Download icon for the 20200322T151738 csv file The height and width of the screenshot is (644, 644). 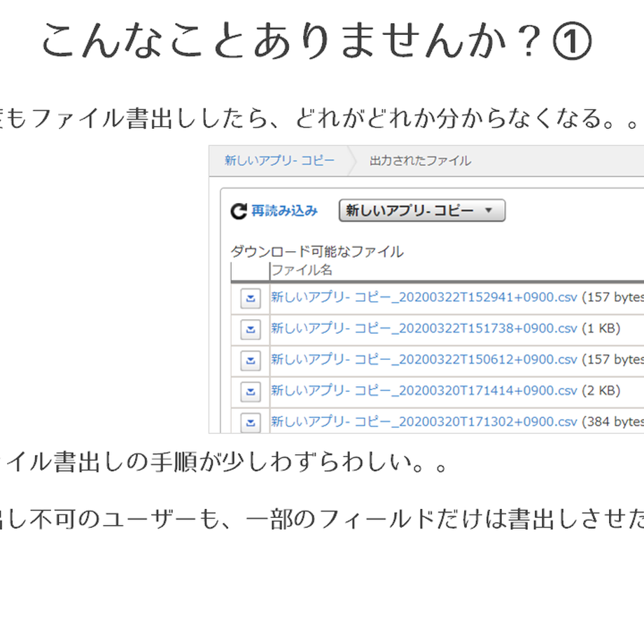[x=251, y=330]
